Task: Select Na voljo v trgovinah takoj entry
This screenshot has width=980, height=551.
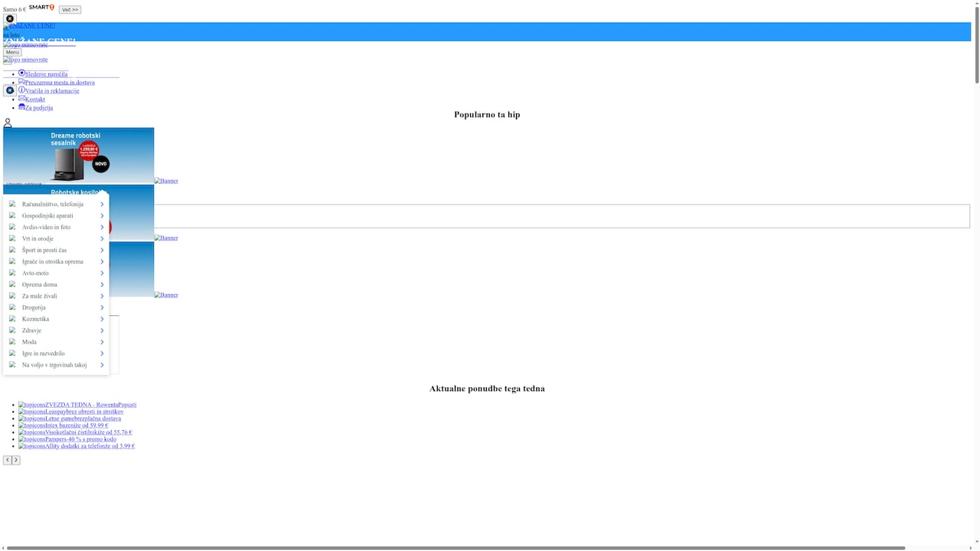Action: [54, 365]
